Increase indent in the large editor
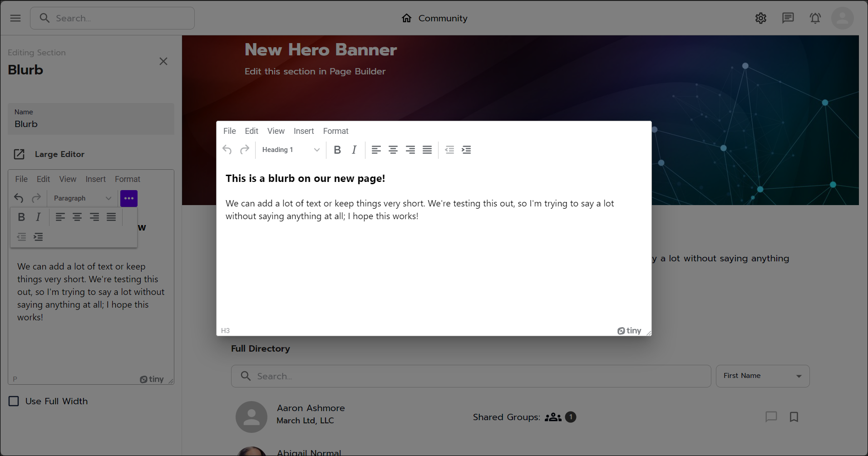868x456 pixels. click(466, 150)
